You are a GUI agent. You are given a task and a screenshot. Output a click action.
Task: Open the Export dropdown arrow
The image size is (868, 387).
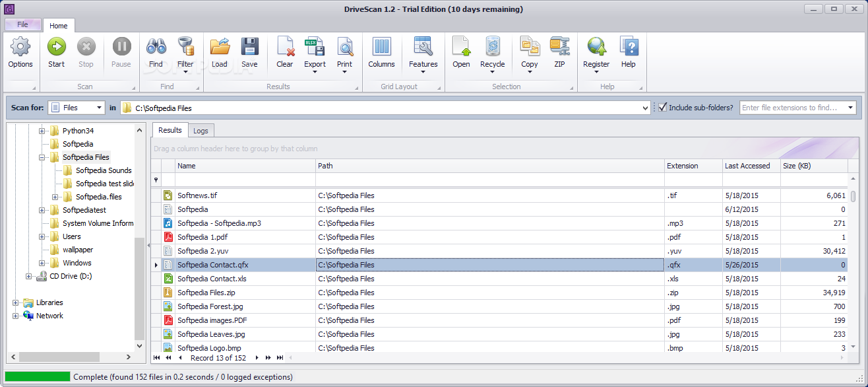(x=315, y=72)
